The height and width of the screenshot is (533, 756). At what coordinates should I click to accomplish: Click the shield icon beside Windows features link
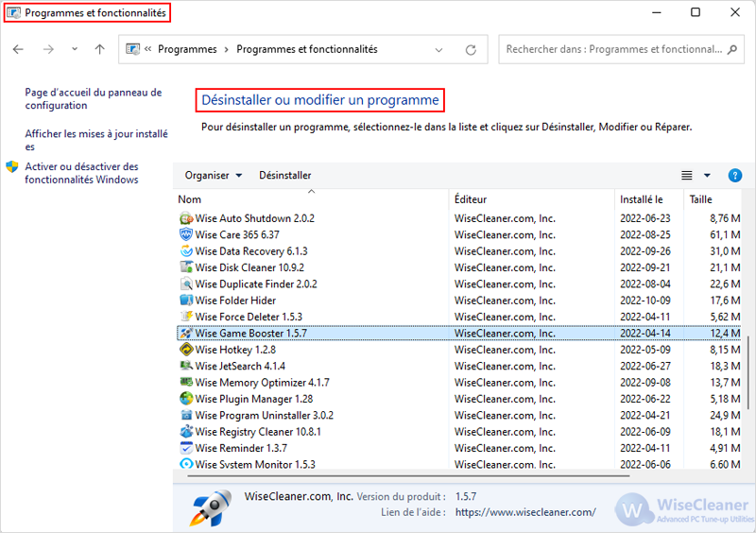[x=12, y=167]
